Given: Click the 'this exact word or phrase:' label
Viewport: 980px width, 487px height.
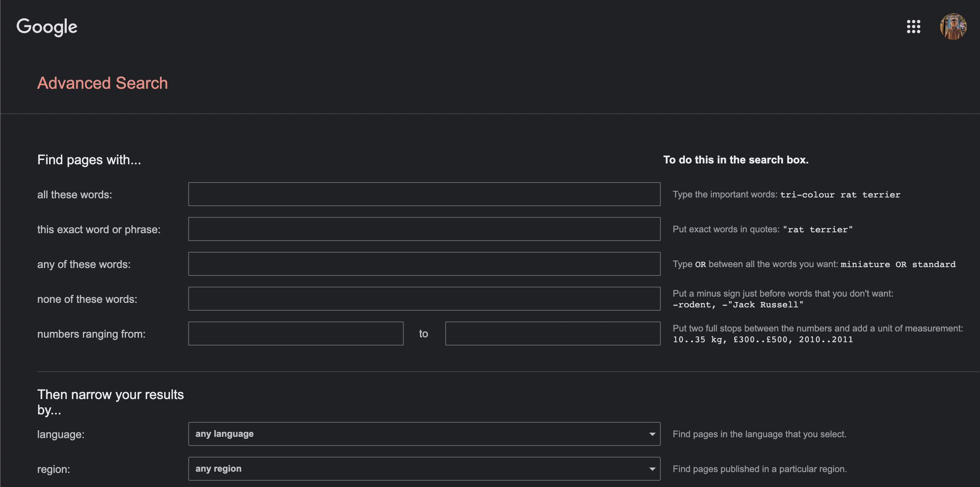Looking at the screenshot, I should (x=99, y=229).
